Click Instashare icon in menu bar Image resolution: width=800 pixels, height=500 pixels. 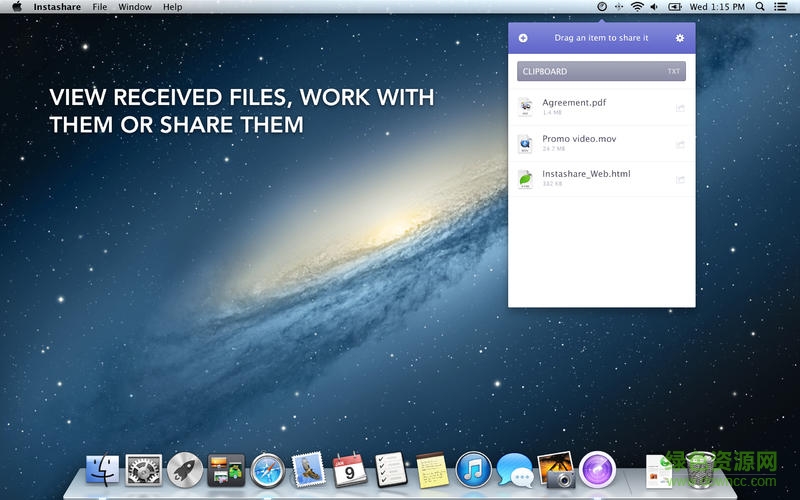click(602, 7)
